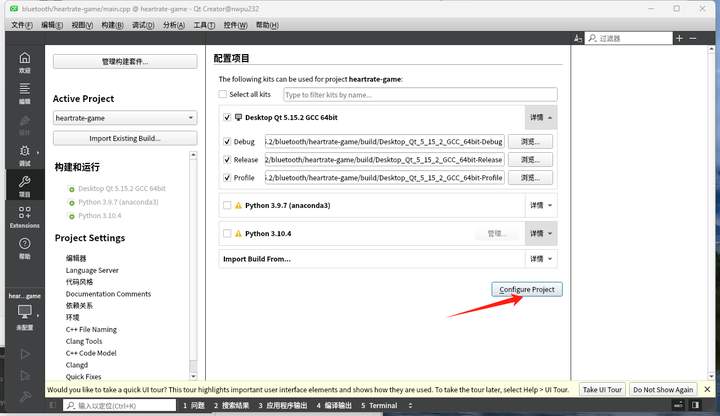Click the warning icon on Python 3.10.4 kit
Image resolution: width=720 pixels, height=416 pixels.
click(x=238, y=233)
